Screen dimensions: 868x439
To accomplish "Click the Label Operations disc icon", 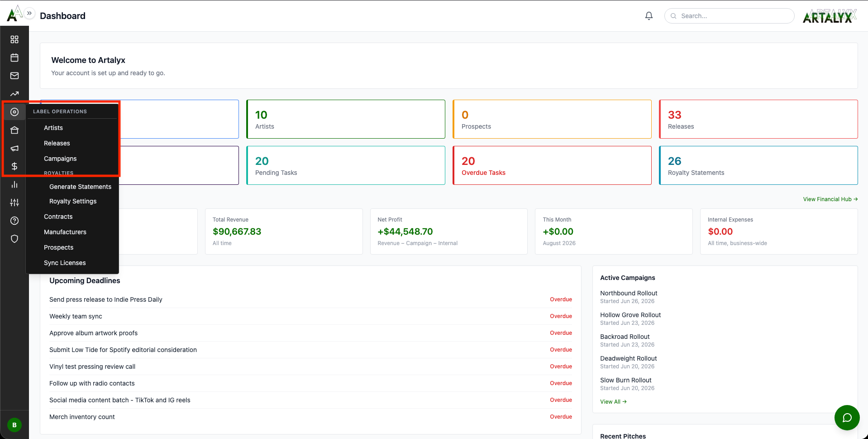I will pyautogui.click(x=14, y=112).
